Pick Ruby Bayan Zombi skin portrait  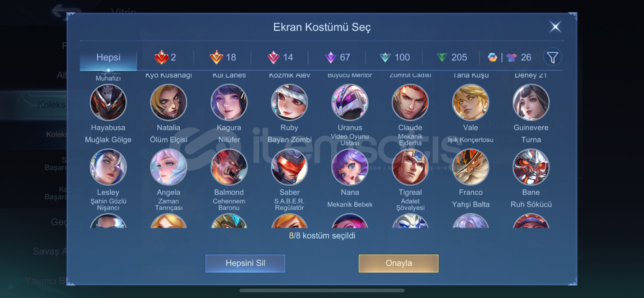point(289,102)
